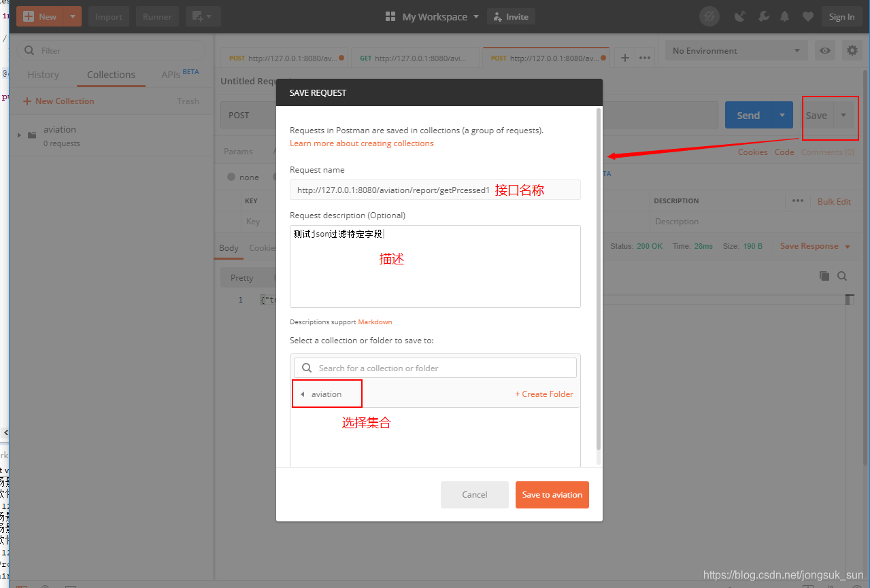Click New Collection link

(58, 101)
